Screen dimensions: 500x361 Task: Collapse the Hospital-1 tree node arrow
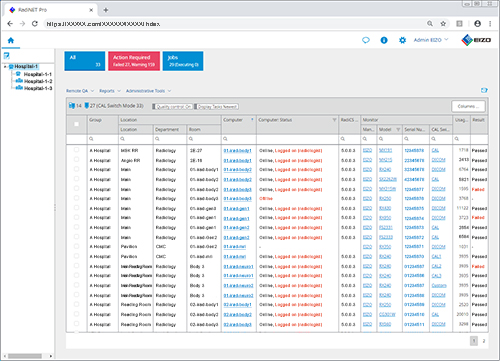tap(5, 67)
